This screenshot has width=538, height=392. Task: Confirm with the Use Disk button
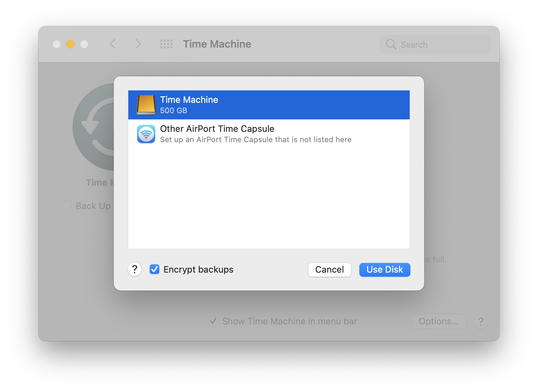click(x=385, y=269)
